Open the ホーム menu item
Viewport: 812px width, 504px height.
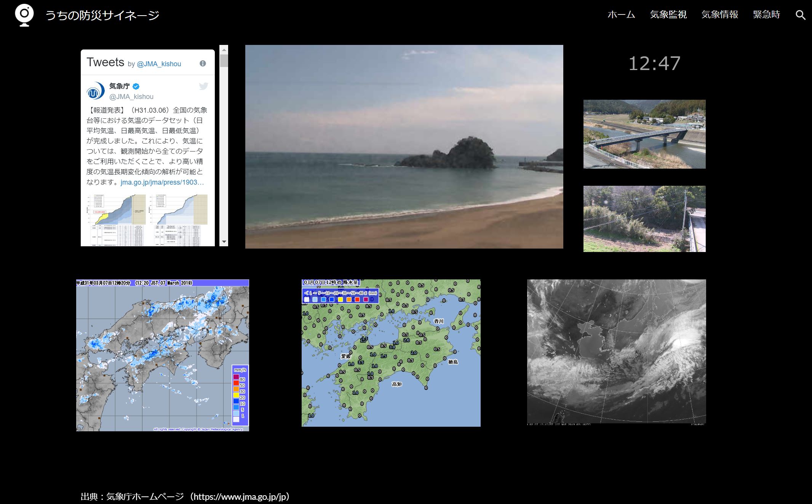tap(621, 15)
